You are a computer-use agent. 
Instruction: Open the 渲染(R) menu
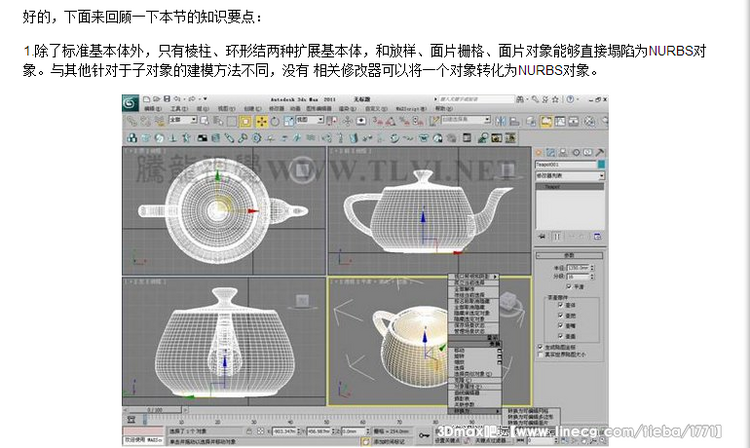pos(348,109)
